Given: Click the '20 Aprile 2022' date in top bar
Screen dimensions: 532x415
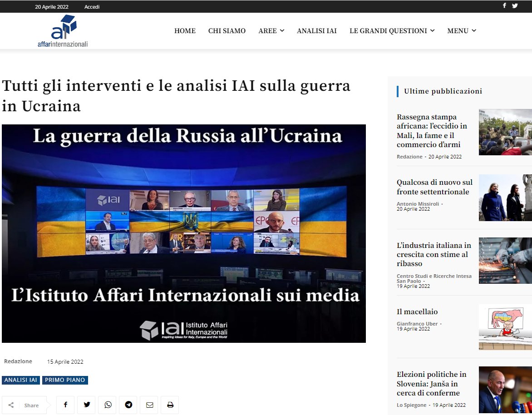Looking at the screenshot, I should pos(52,7).
